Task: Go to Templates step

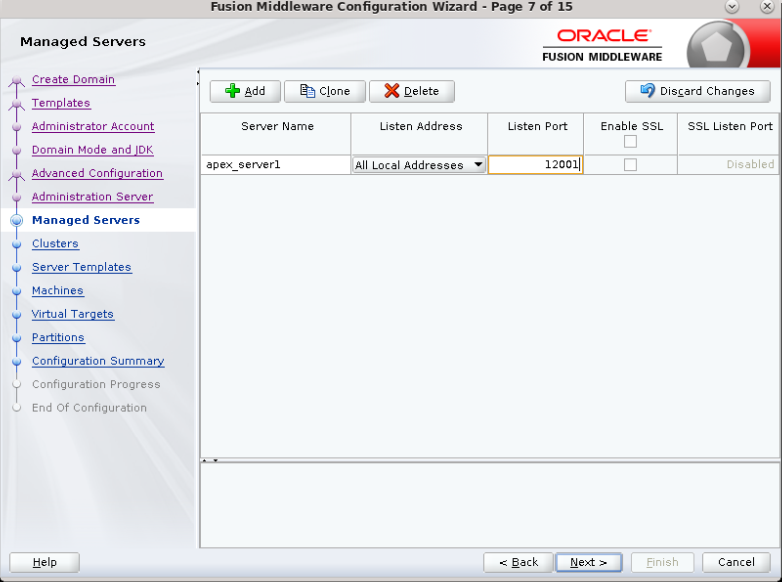Action: coord(61,103)
